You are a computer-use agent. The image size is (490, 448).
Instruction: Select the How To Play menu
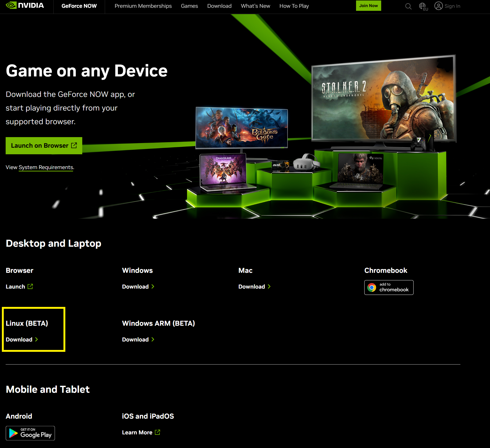click(x=294, y=6)
